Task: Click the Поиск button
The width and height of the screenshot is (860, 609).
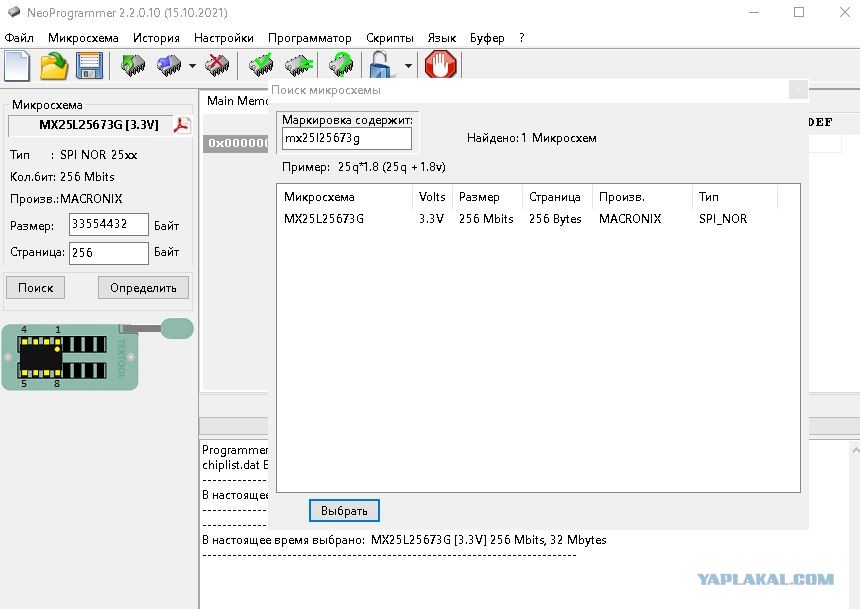Action: click(x=36, y=287)
